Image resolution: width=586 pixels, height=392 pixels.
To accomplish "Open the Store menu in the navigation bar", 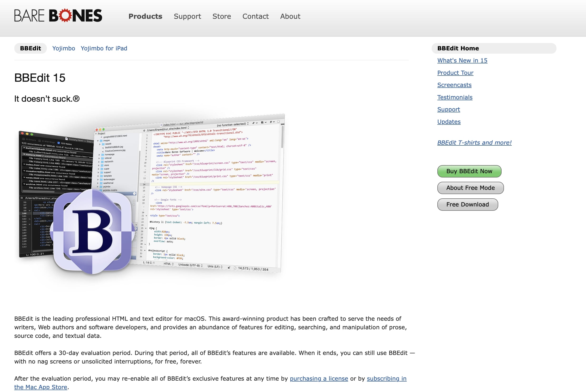I will tap(222, 16).
